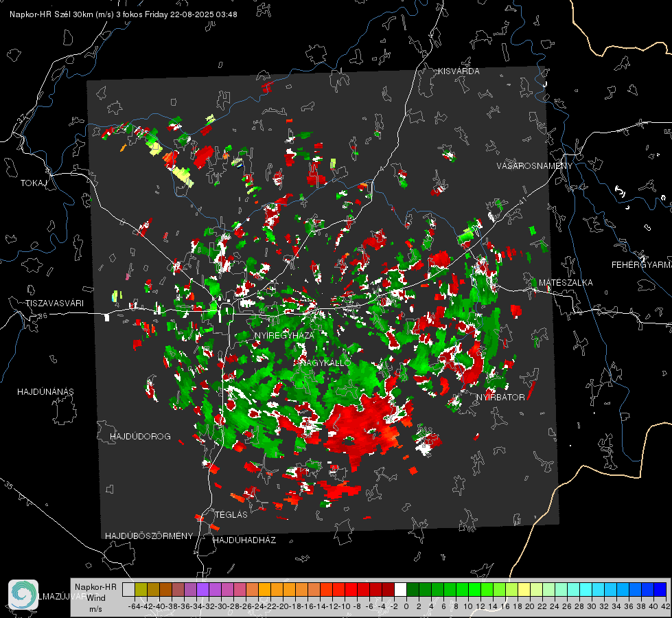Screen dimensions: 672x618
Task: Click the white swatch in the wind legend
Action: click(400, 589)
